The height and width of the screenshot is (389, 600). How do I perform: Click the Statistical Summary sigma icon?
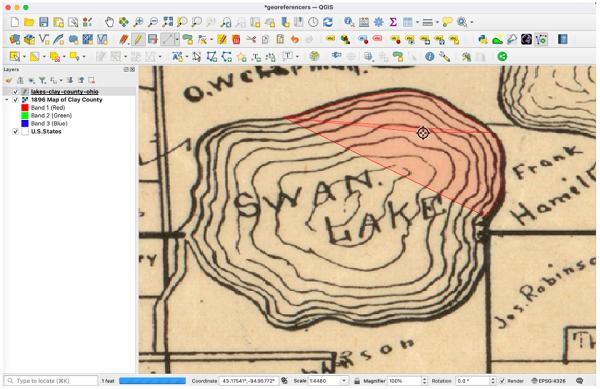point(393,22)
